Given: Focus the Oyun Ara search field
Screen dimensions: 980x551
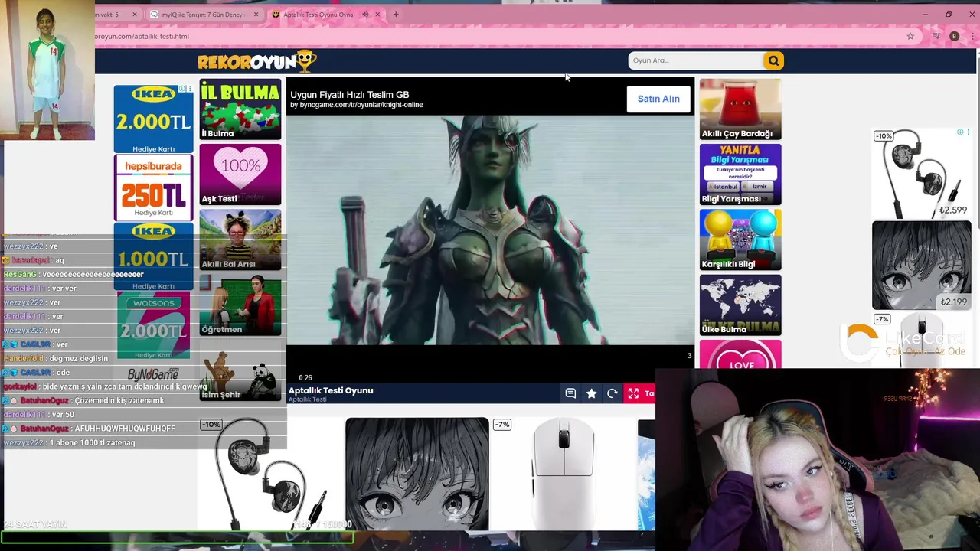Looking at the screenshot, I should (x=695, y=60).
